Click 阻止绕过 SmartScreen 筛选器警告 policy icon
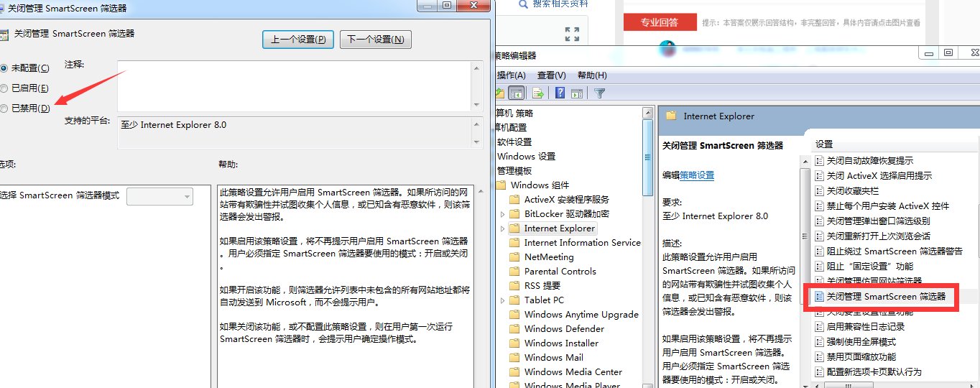This screenshot has width=980, height=388. point(820,251)
